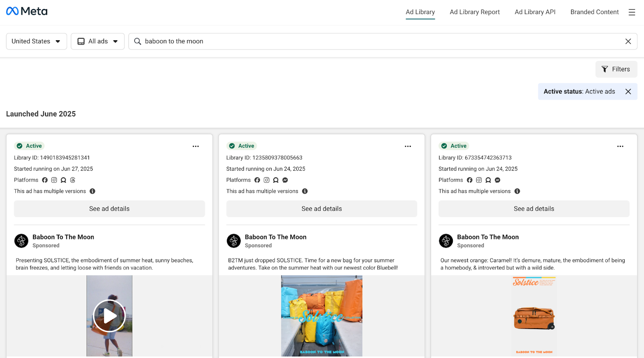The image size is (644, 358).
Task: Open three-dot menu on Caramel ad card
Action: pyautogui.click(x=620, y=146)
